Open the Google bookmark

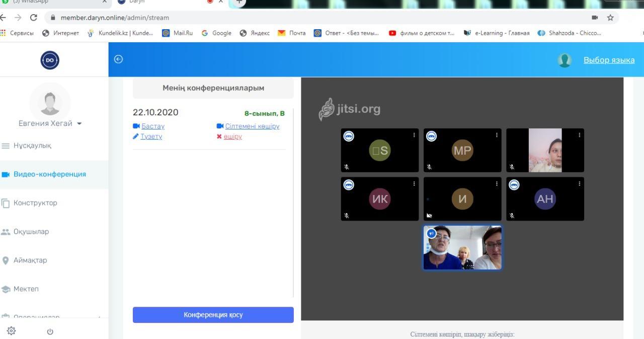(x=216, y=33)
